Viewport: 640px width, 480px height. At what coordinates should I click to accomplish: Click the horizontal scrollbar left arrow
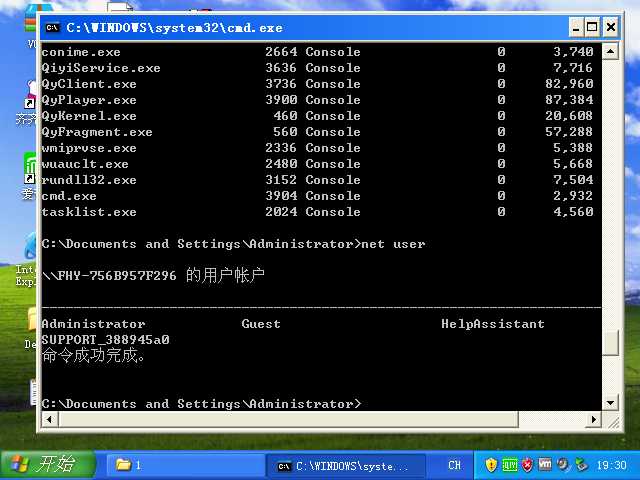coord(50,419)
